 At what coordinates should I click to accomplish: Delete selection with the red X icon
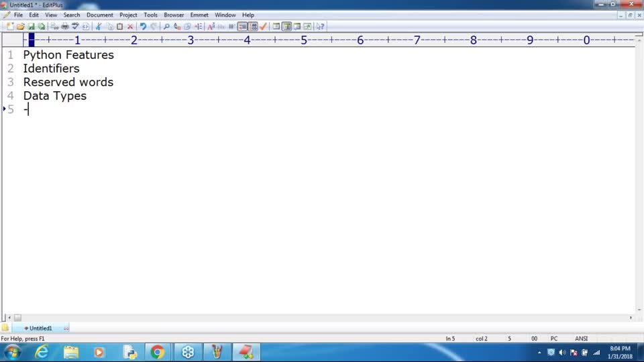coord(130,27)
